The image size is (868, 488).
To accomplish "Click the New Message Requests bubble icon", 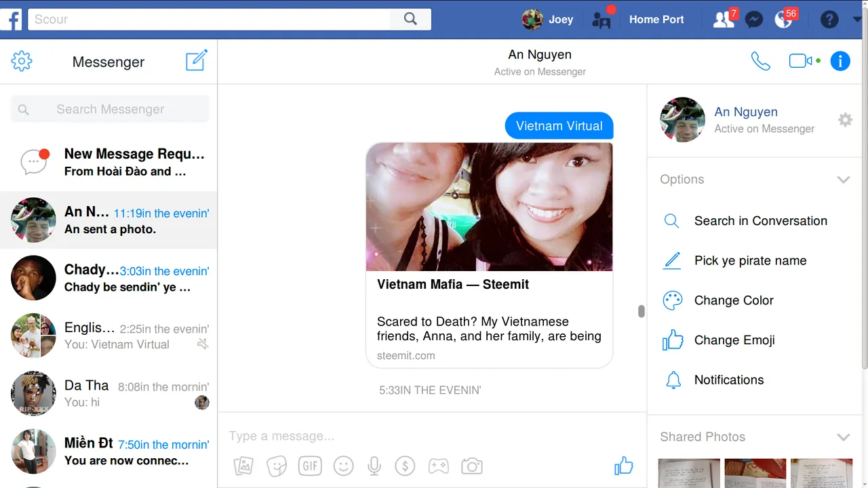I will coord(35,161).
